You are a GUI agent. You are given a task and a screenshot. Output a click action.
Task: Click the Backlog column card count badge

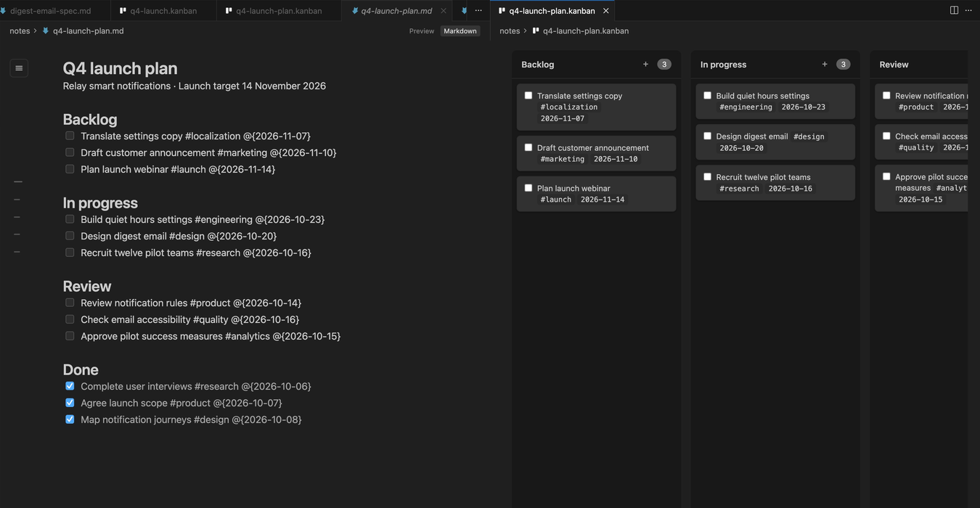(664, 65)
